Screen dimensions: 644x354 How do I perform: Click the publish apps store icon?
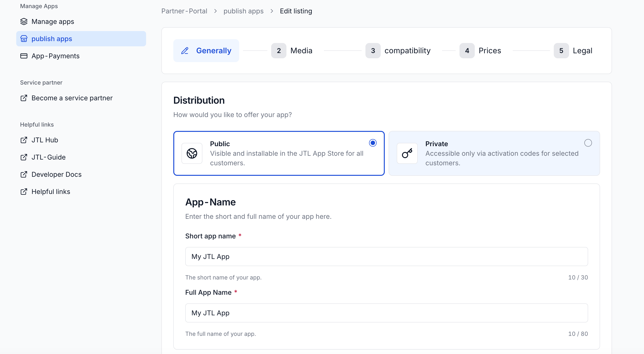(x=24, y=39)
